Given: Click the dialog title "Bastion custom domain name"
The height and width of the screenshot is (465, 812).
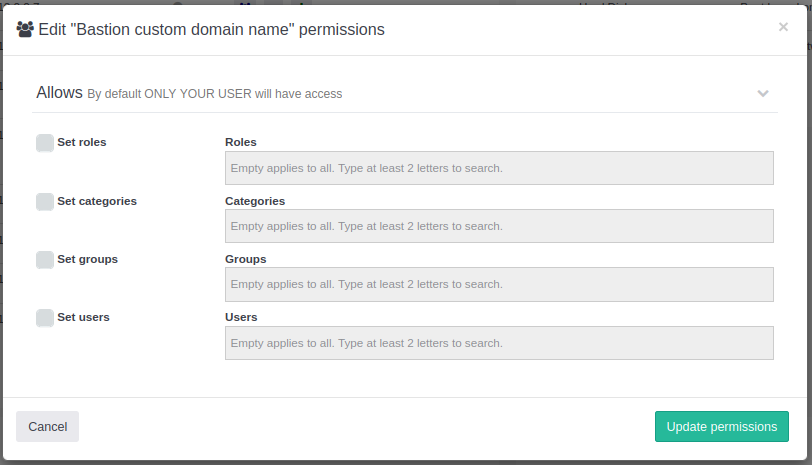Looking at the screenshot, I should coord(211,30).
